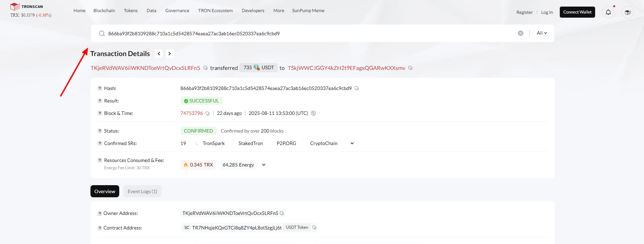Select the Overview tab

[x=105, y=191]
